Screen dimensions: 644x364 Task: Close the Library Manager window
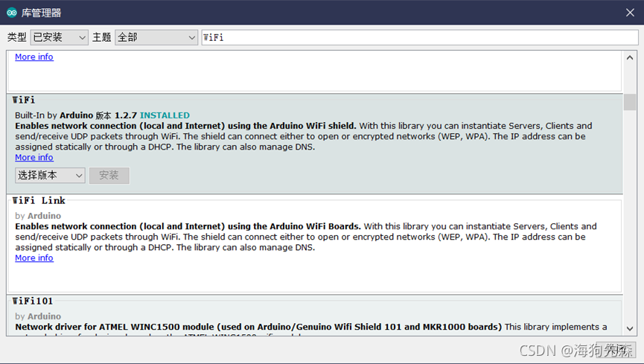tap(630, 13)
